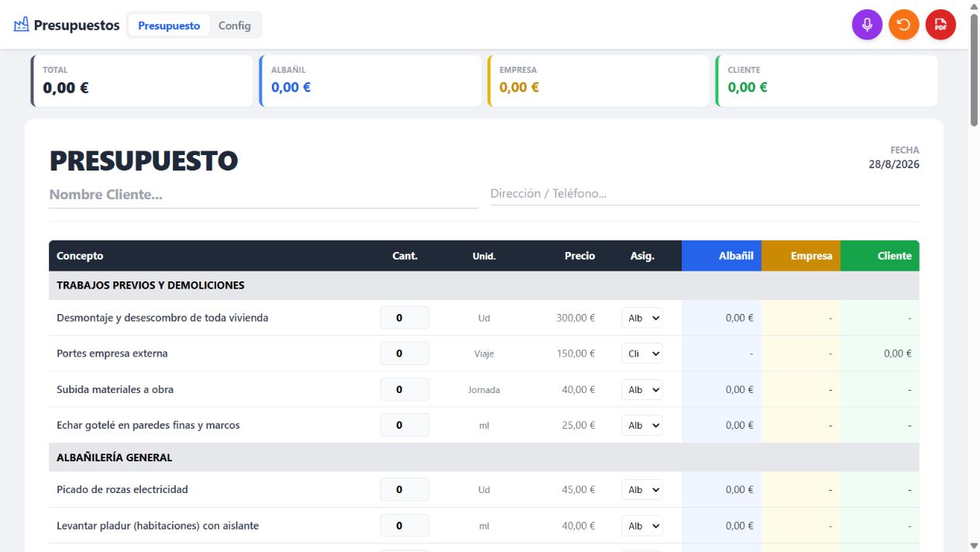
Task: Open Asig. dropdown for Subida materiales a obra
Action: coord(642,389)
